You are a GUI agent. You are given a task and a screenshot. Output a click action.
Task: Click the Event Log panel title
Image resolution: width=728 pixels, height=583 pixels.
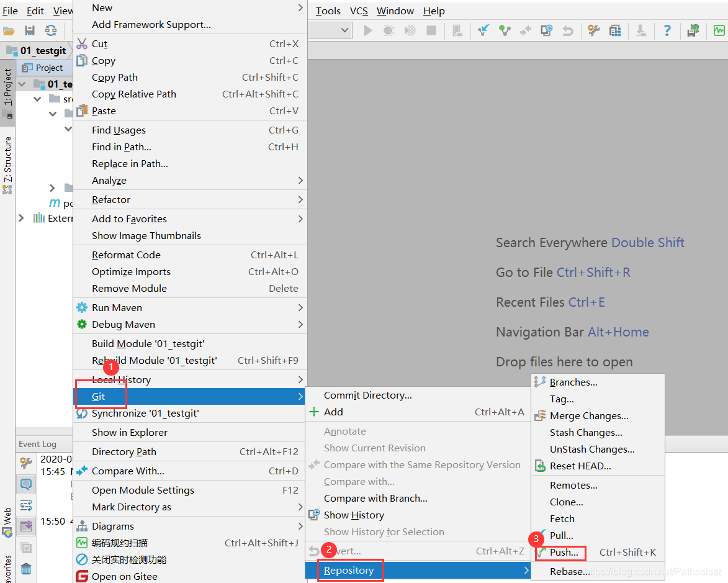[x=37, y=444]
